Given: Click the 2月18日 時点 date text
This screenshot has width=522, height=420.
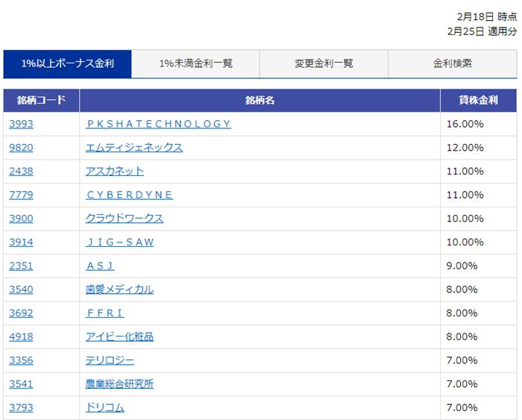Looking at the screenshot, I should coord(487,16).
